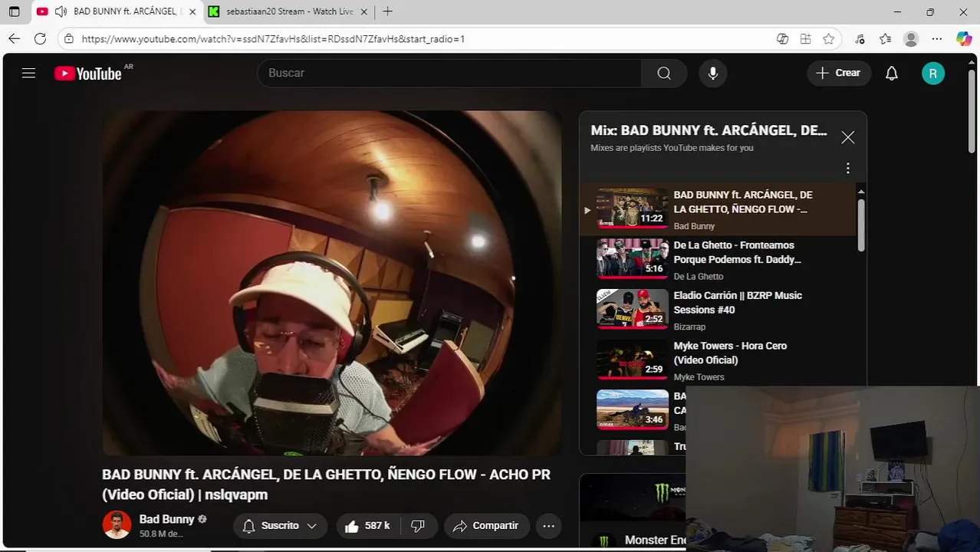Click the video player to pause
Viewport: 980px width, 552px height.
pyautogui.click(x=332, y=283)
